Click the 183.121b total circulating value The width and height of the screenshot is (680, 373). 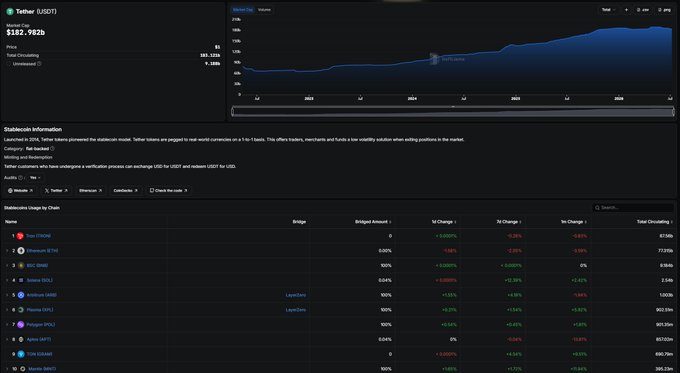(210, 56)
